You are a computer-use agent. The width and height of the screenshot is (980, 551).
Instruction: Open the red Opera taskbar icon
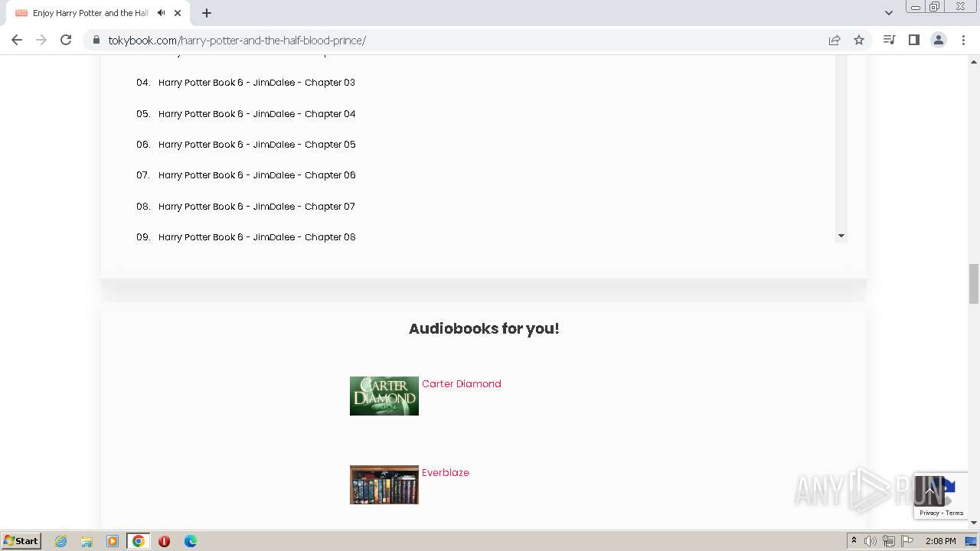pos(164,541)
